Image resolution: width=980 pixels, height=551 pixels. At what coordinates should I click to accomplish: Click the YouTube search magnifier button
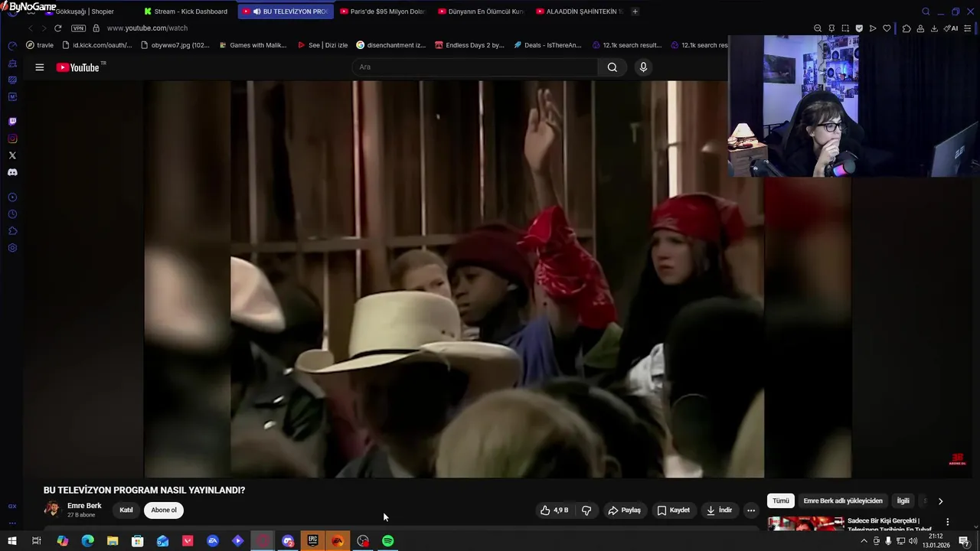pyautogui.click(x=612, y=67)
